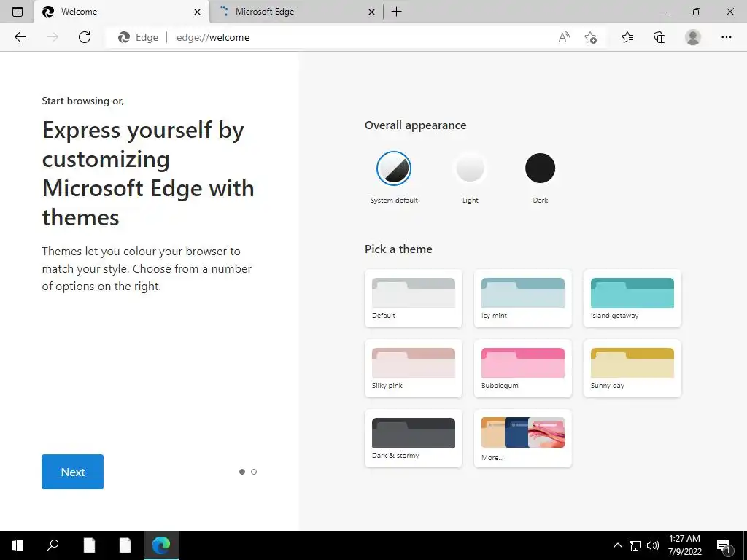Switch to the Microsoft Edge tab

point(296,12)
